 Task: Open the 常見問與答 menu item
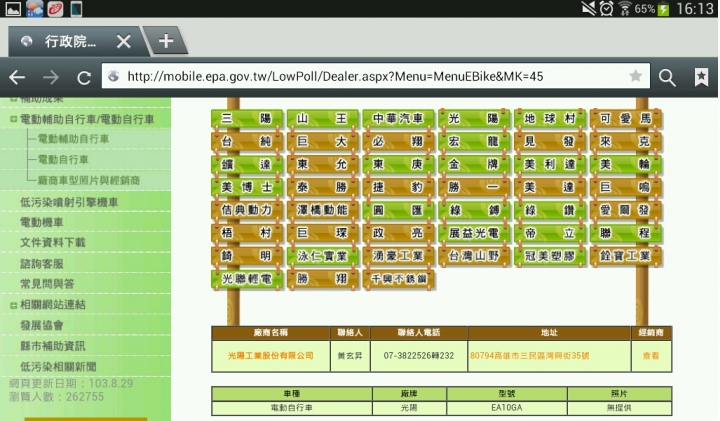click(47, 284)
